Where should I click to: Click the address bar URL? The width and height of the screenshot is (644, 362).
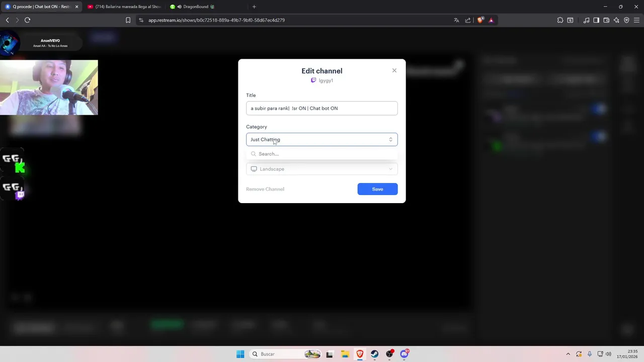click(216, 20)
